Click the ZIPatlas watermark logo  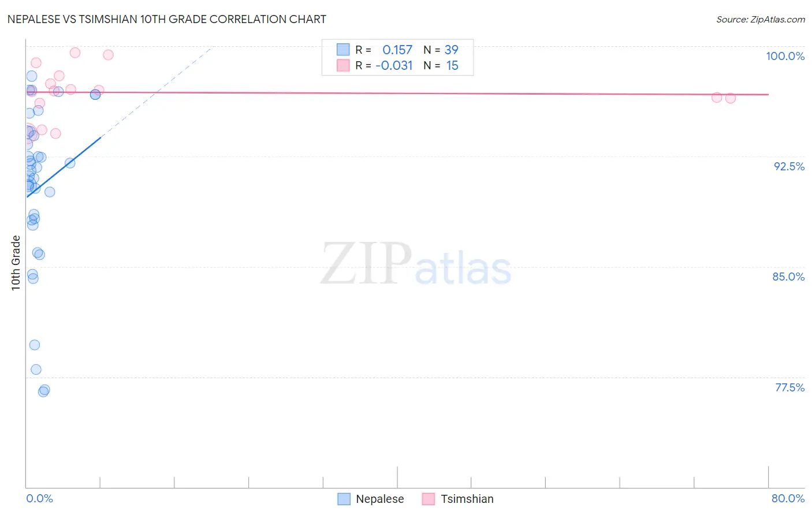pyautogui.click(x=416, y=264)
